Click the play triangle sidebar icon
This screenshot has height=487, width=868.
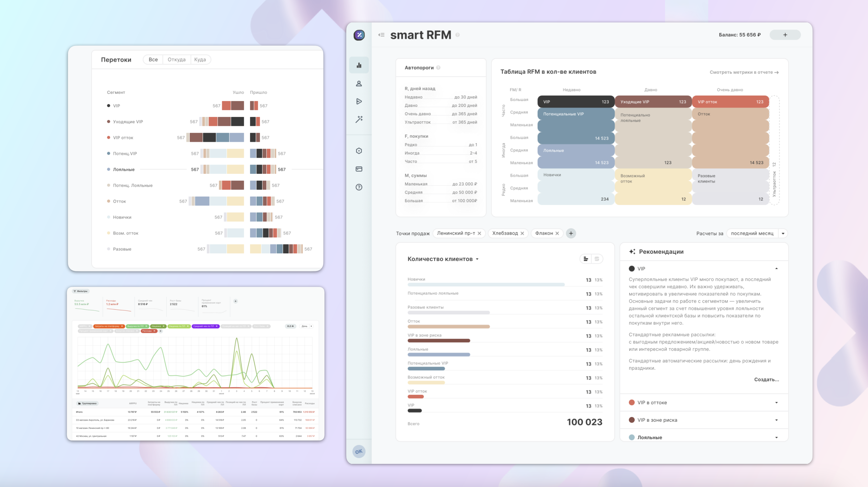click(359, 101)
